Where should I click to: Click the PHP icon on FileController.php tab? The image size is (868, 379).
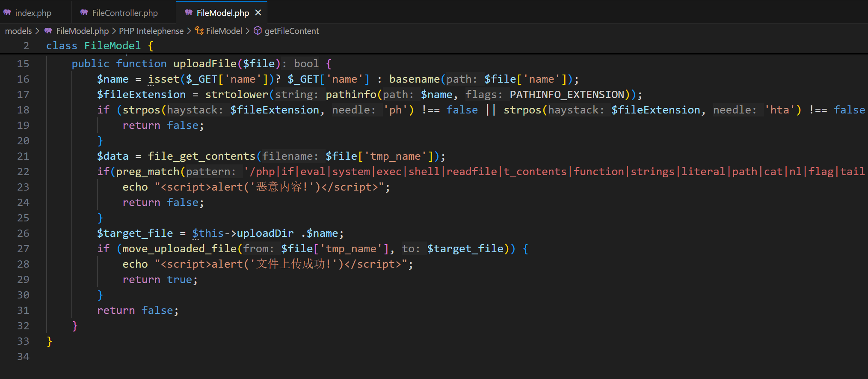[84, 13]
